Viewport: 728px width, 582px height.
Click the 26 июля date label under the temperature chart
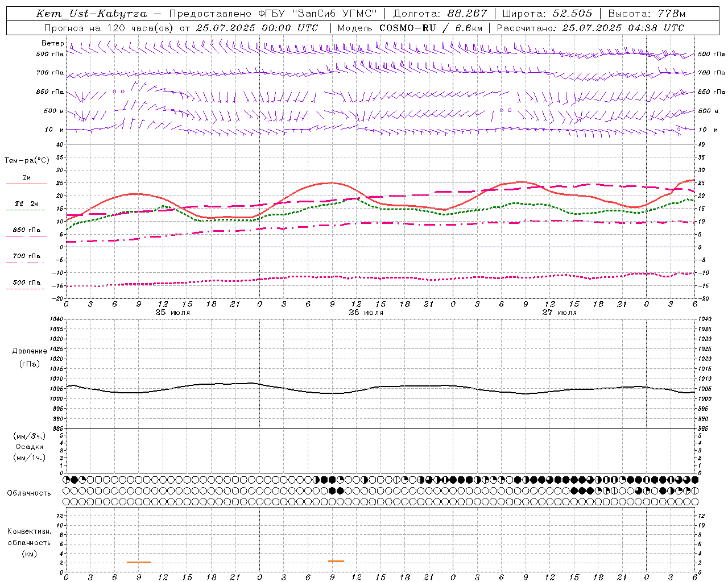pyautogui.click(x=366, y=313)
